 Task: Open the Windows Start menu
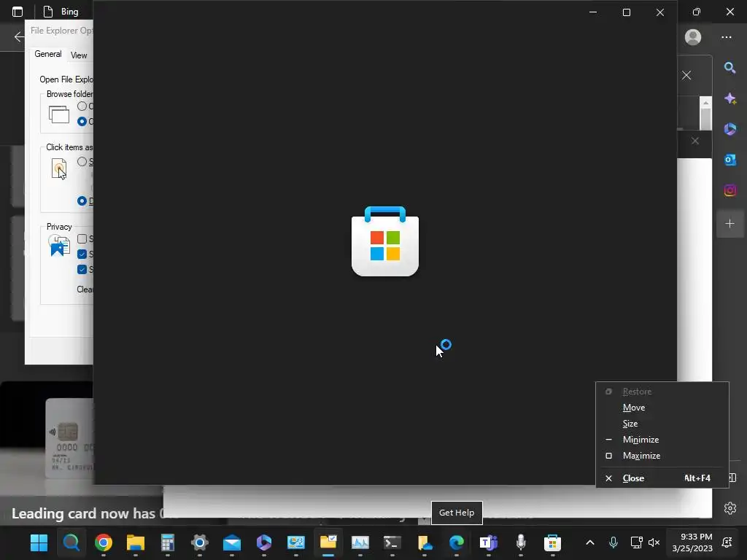tap(39, 542)
